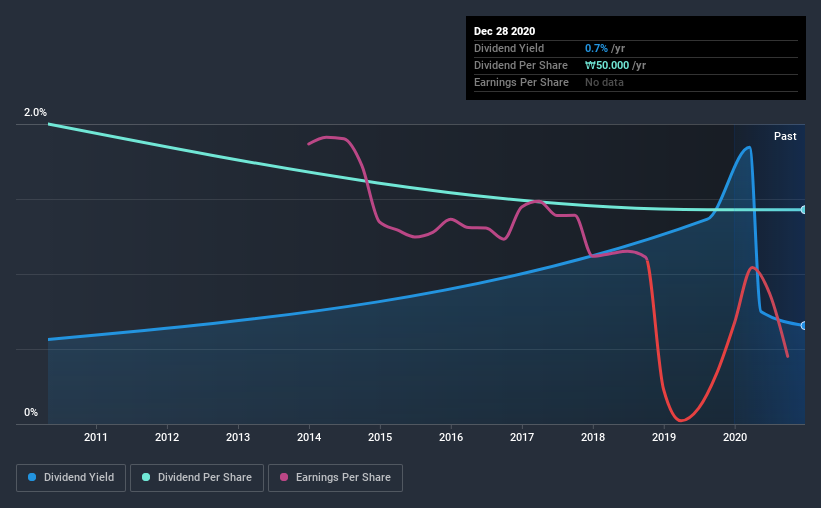821x508 pixels.
Task: Click the blue Dividend Yield legend dot
Action: click(34, 478)
